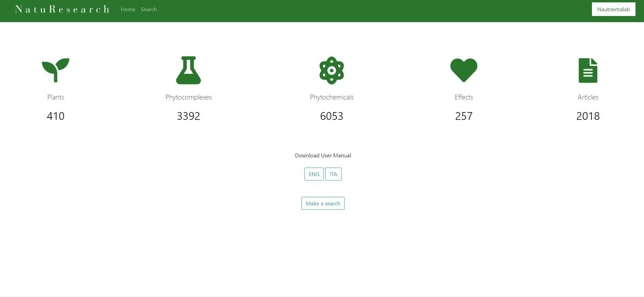Click the effects count 257
Image resolution: width=644 pixels, height=297 pixels.
click(x=464, y=116)
